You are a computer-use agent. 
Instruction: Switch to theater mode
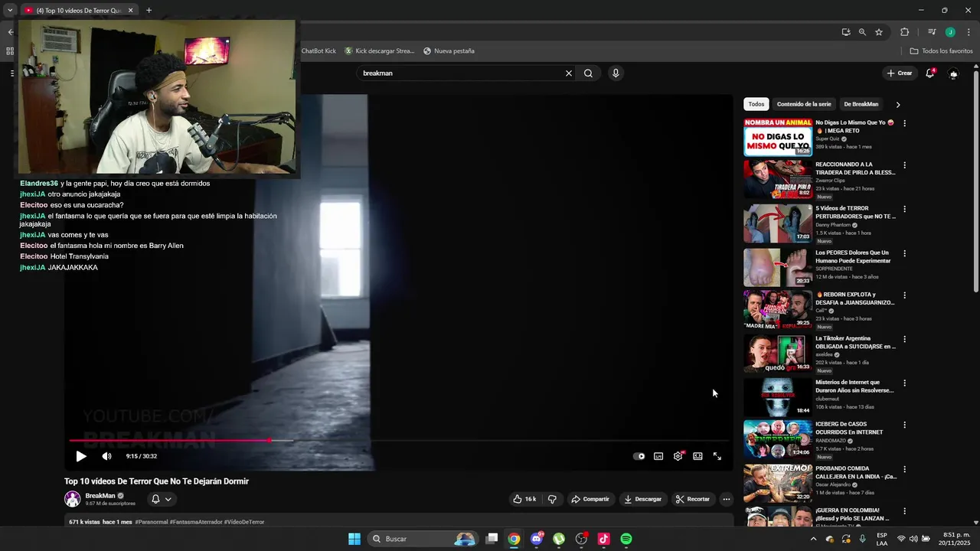point(697,456)
